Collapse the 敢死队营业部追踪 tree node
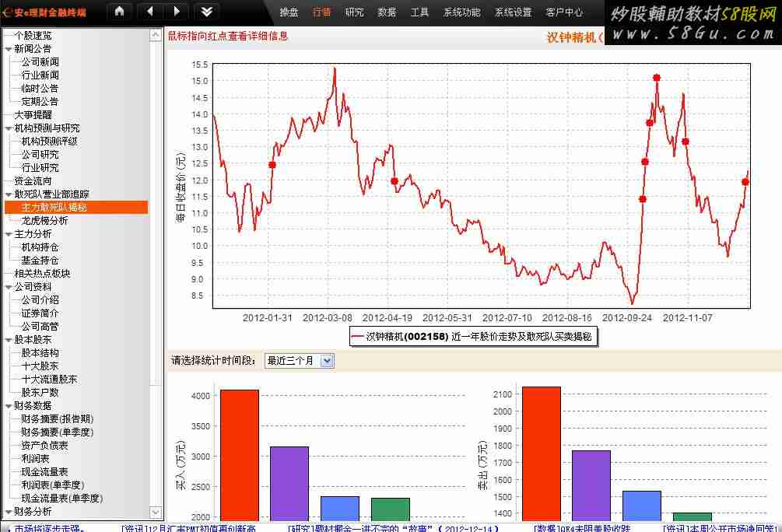This screenshot has width=782, height=532. (9, 194)
